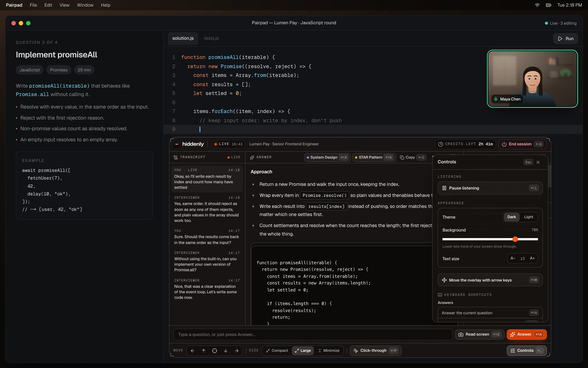The image size is (588, 368).
Task: Click the Background slider track
Action: click(490, 239)
